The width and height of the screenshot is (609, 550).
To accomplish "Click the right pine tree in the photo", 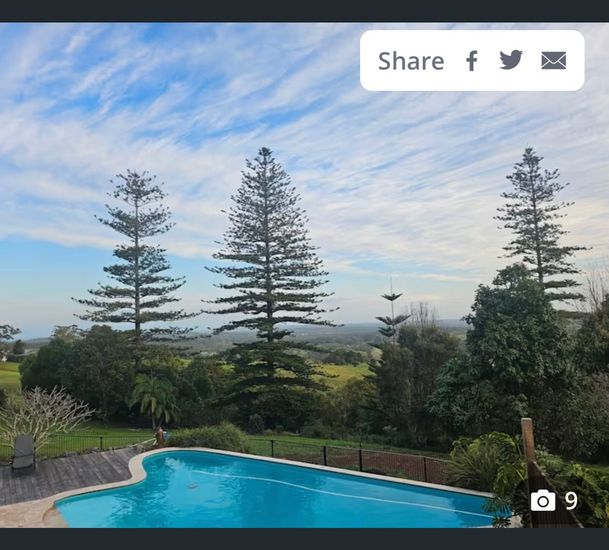I will coord(538,225).
